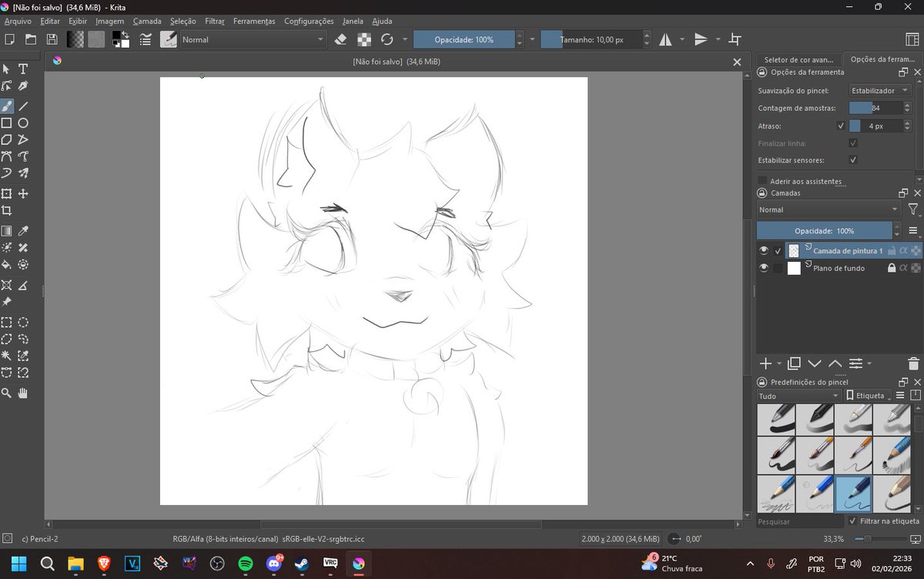
Task: Open the choose workspace dropdown icon
Action: [x=912, y=39]
